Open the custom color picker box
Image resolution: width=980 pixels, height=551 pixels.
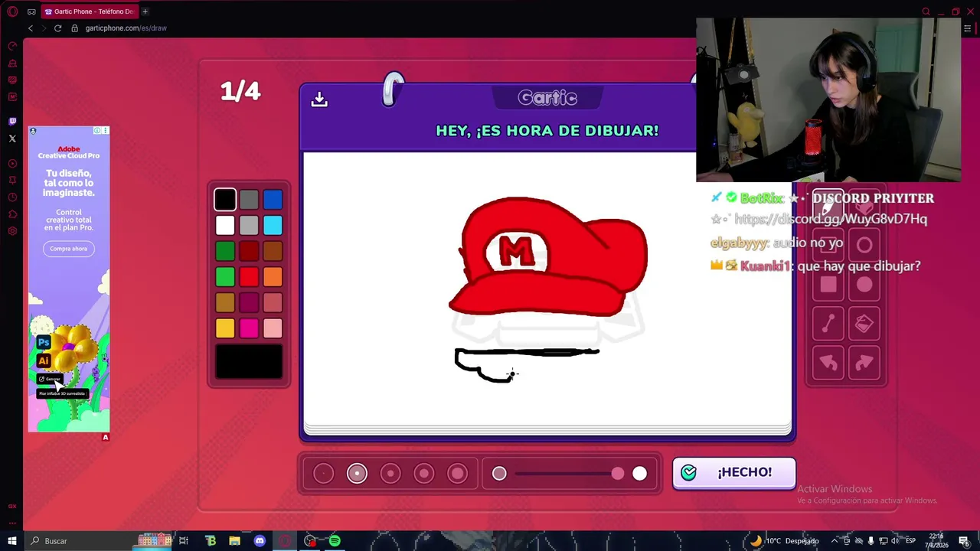tap(249, 362)
